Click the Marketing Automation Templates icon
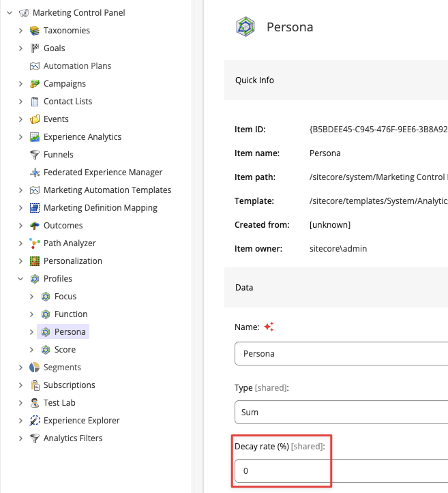 click(x=35, y=190)
